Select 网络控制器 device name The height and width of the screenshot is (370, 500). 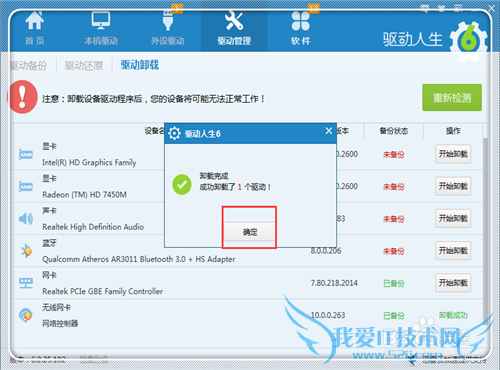pos(60,323)
